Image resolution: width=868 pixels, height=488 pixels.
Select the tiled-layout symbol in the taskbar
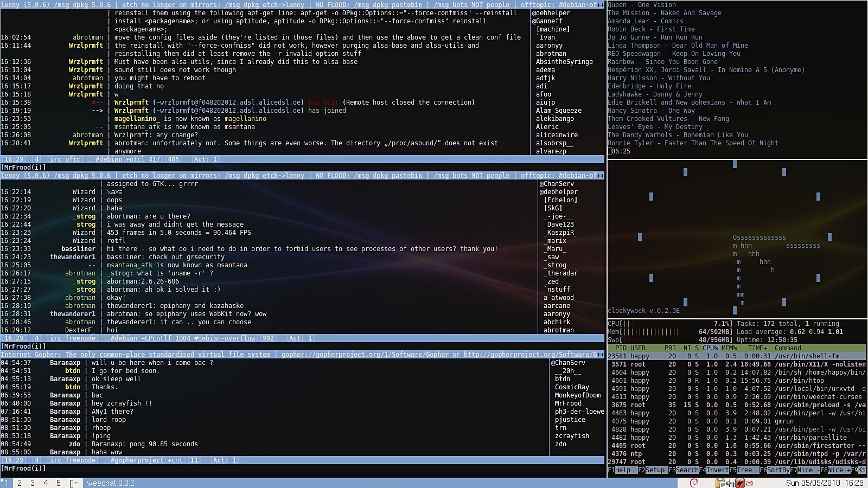coord(73,483)
